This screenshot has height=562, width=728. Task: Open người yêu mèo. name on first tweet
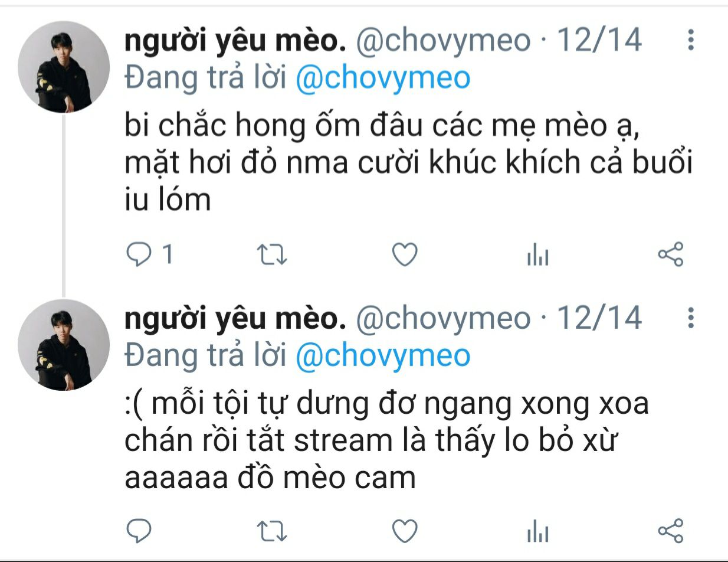pos(235,40)
